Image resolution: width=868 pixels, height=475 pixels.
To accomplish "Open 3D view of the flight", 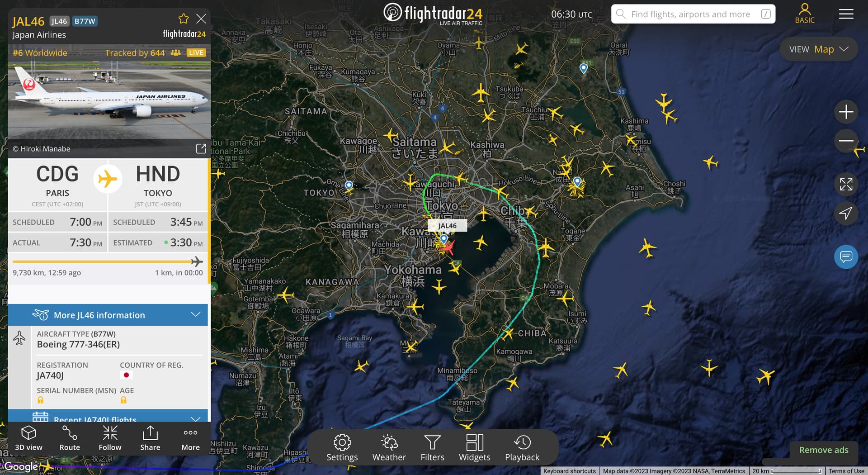I will pos(28,438).
